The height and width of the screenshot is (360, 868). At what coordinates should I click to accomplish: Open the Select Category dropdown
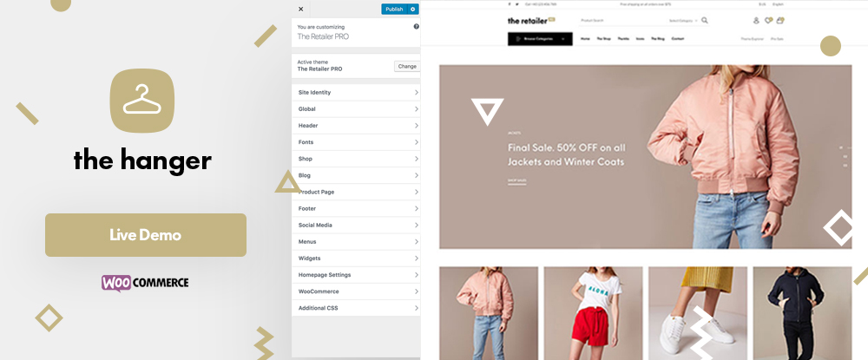[683, 21]
